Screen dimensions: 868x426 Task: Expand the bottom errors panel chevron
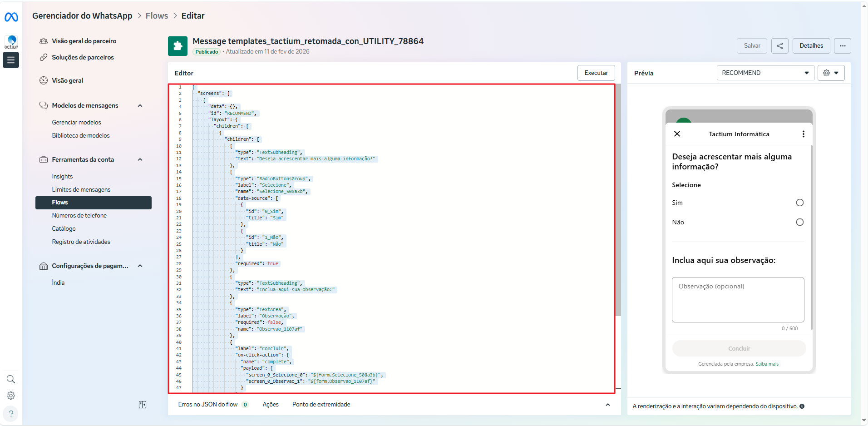click(x=607, y=405)
